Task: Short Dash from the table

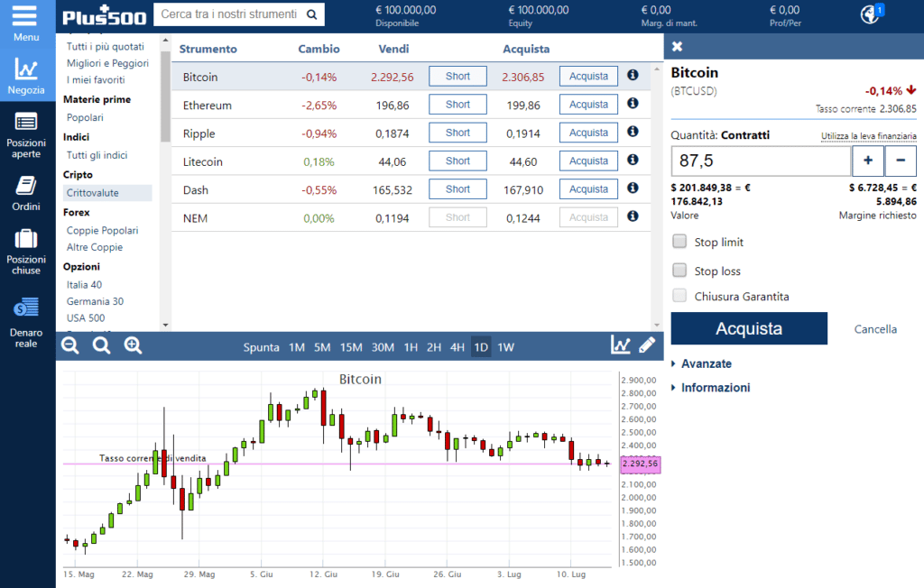Action: point(457,189)
